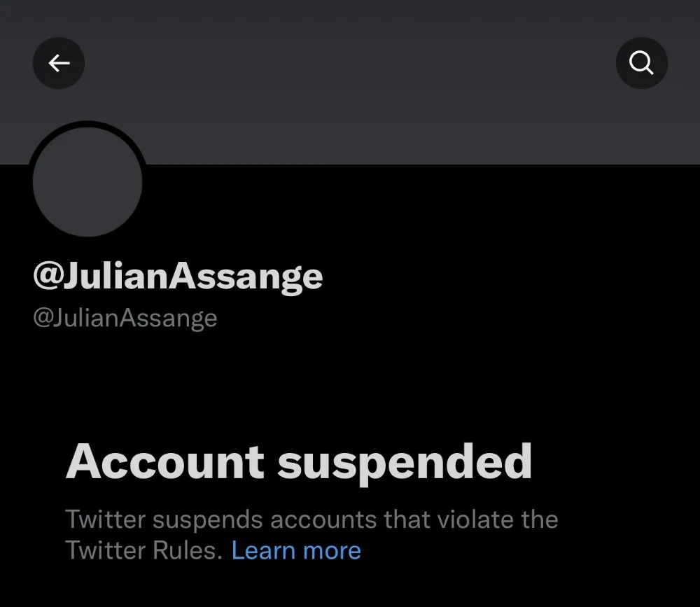Click the word "accounts" in the suspension notice
Viewport: 700px width, 607px height.
(x=323, y=520)
